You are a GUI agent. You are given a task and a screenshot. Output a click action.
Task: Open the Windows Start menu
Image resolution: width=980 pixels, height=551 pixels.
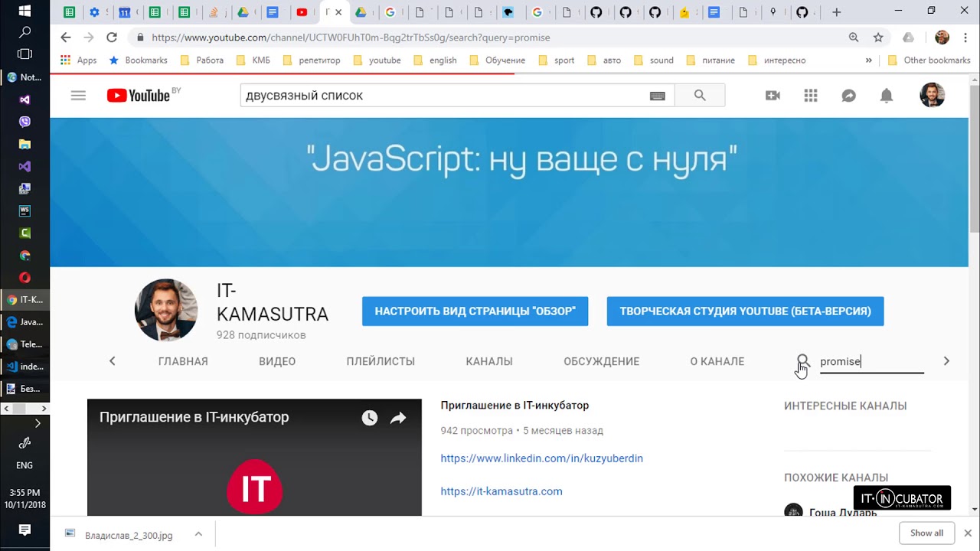click(x=24, y=11)
